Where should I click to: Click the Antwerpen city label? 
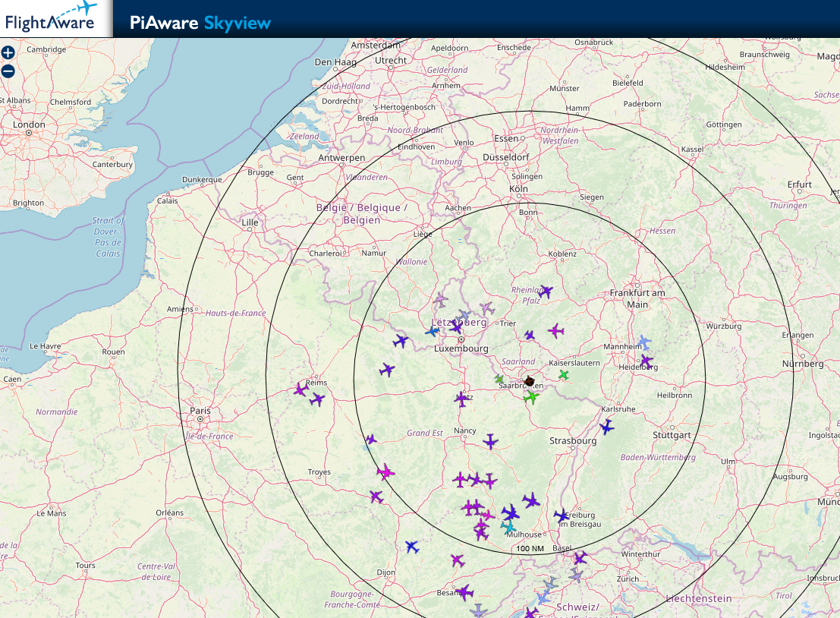point(341,158)
